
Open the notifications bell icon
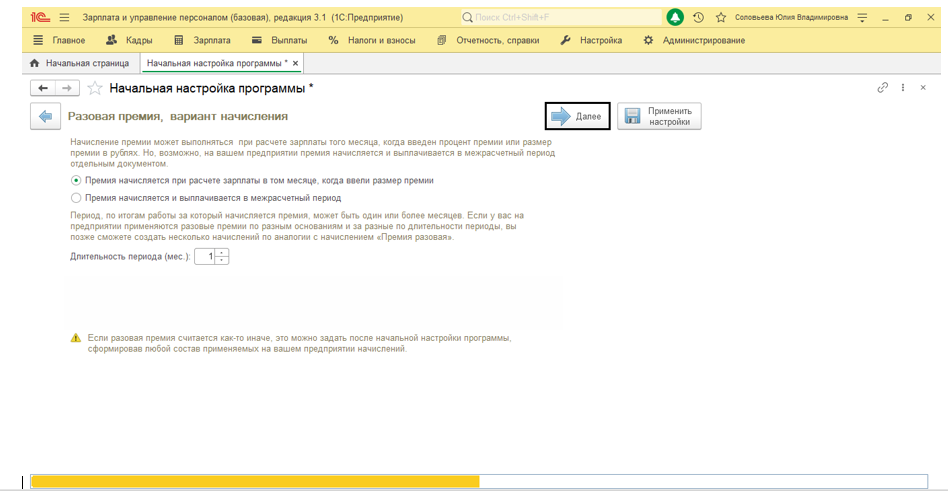click(676, 17)
